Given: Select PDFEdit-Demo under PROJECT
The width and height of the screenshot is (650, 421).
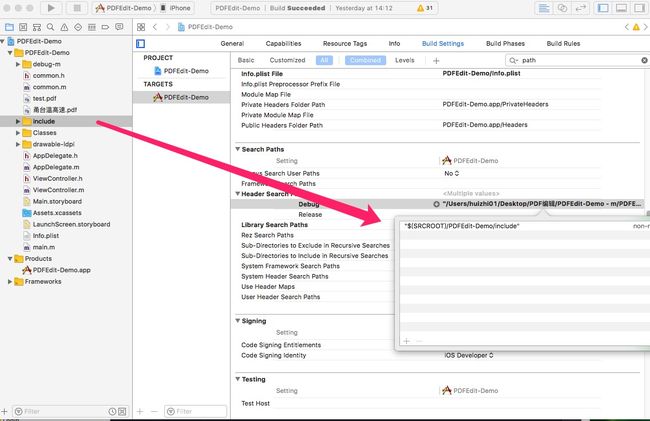Looking at the screenshot, I should 181,71.
